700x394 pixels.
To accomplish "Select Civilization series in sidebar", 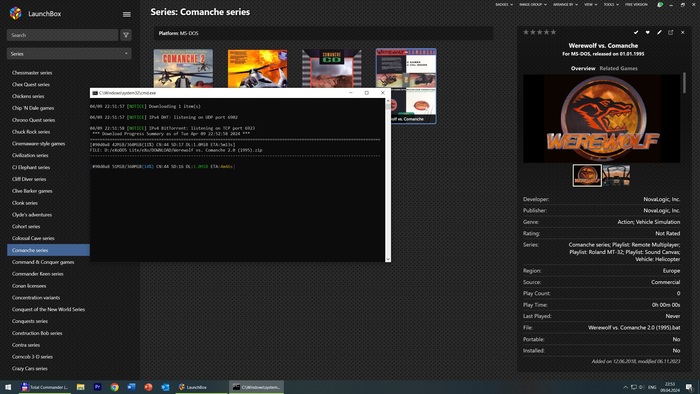I will click(x=30, y=155).
